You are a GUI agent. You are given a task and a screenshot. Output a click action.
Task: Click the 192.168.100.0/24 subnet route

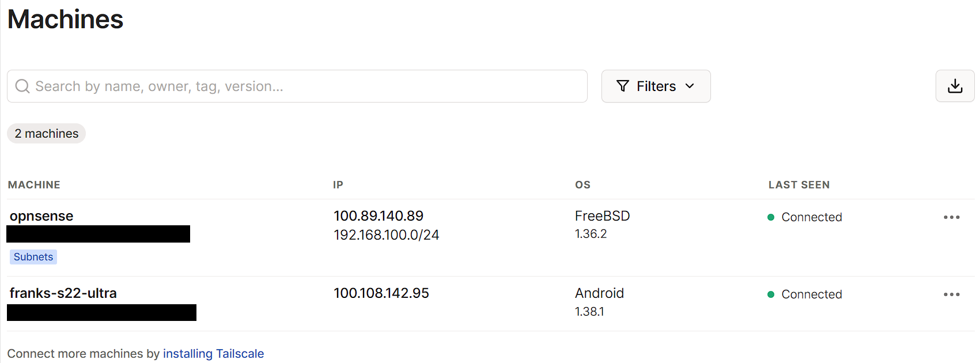(386, 235)
